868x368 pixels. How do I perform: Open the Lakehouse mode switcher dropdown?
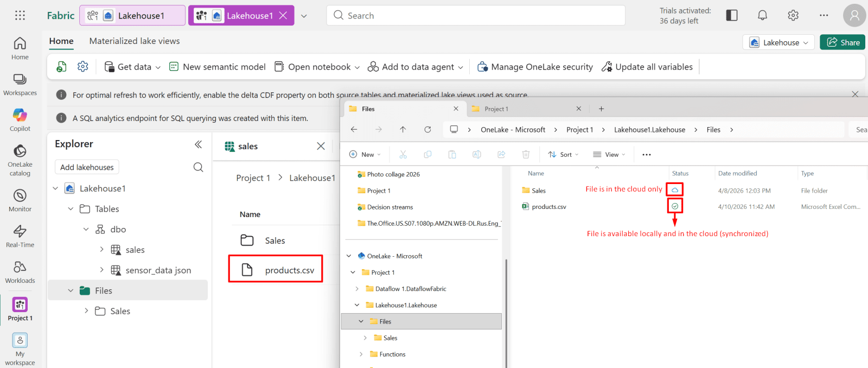[x=778, y=42]
